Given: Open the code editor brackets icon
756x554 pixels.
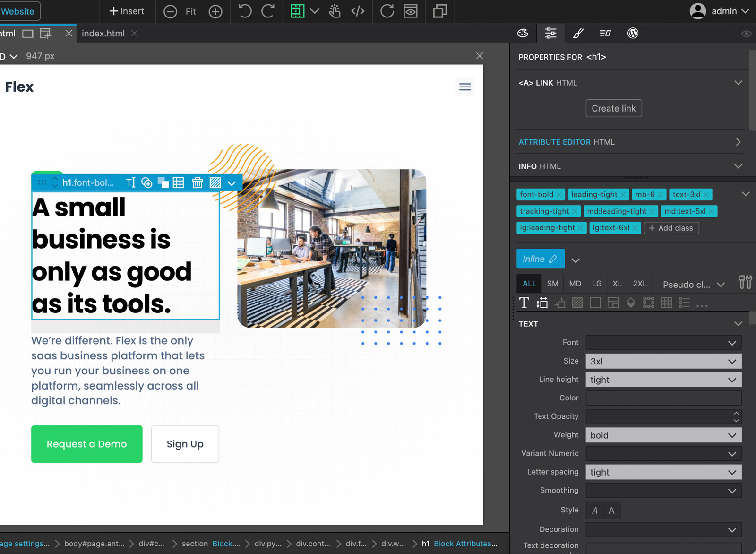Looking at the screenshot, I should click(358, 11).
